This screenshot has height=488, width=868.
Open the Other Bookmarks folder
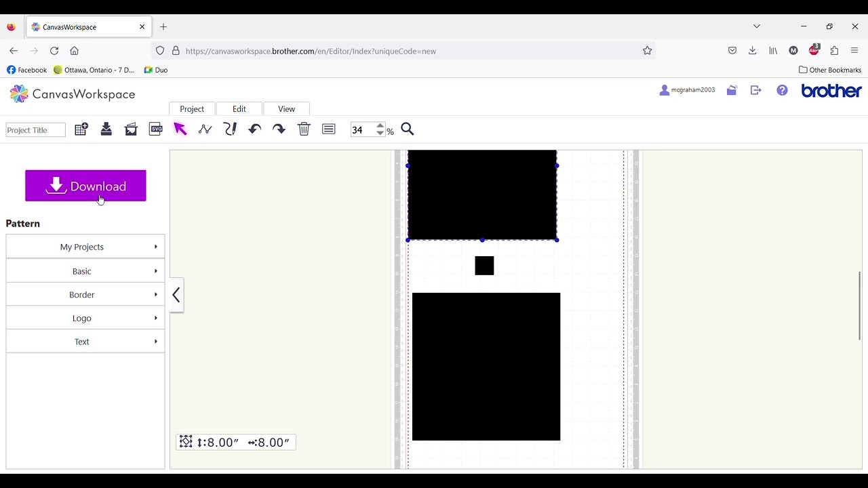click(830, 70)
